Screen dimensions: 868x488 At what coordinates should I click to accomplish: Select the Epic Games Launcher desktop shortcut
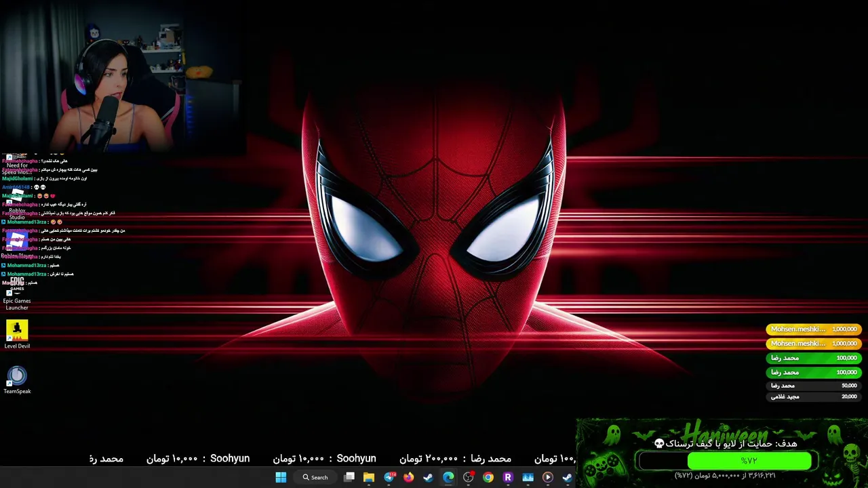coord(17,293)
